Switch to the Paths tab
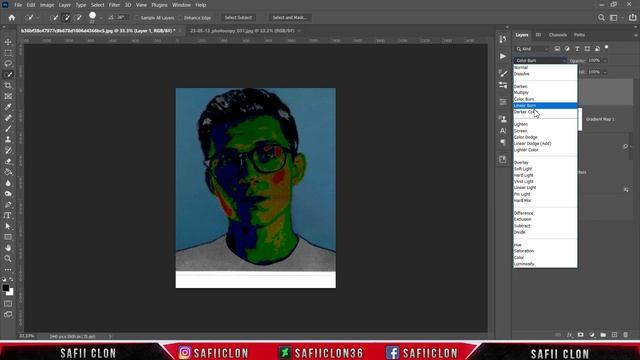This screenshot has height=360, width=640. tap(579, 35)
